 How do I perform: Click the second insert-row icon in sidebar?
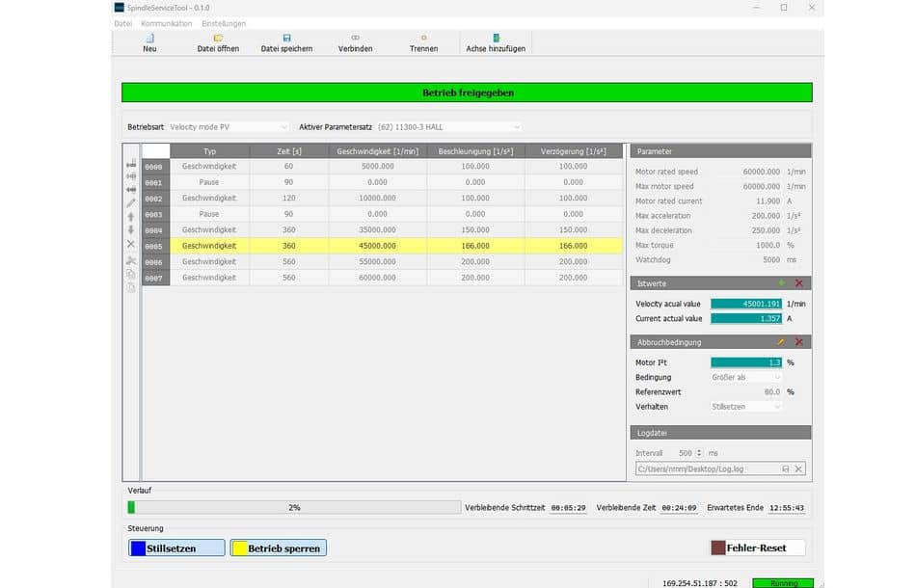click(131, 176)
